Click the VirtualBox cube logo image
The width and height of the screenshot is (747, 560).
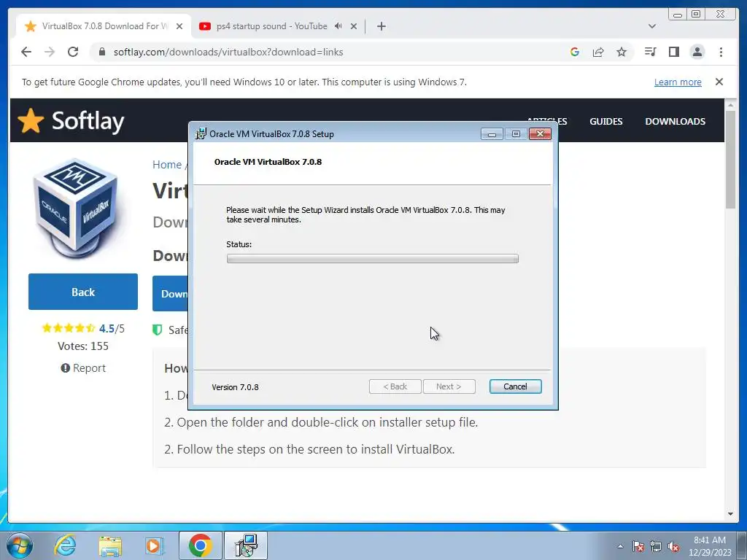[75, 209]
